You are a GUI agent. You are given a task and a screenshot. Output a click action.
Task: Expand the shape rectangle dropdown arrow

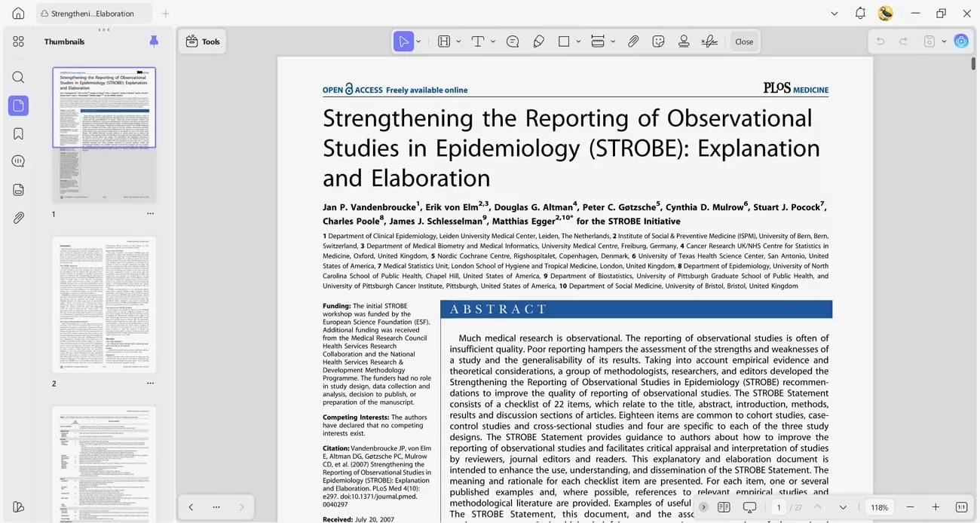(x=578, y=41)
